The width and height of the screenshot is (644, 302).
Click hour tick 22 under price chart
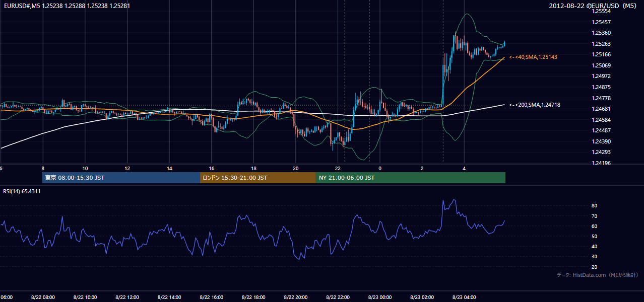click(338, 168)
